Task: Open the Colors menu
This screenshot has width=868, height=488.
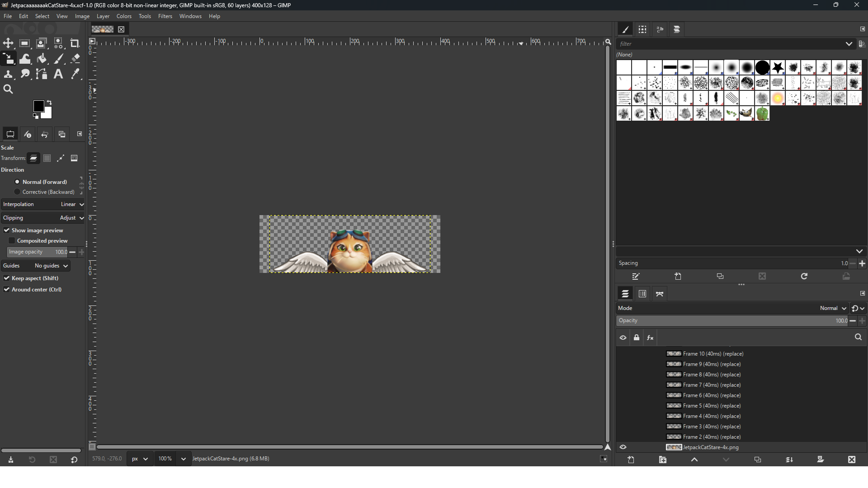Action: (x=124, y=16)
